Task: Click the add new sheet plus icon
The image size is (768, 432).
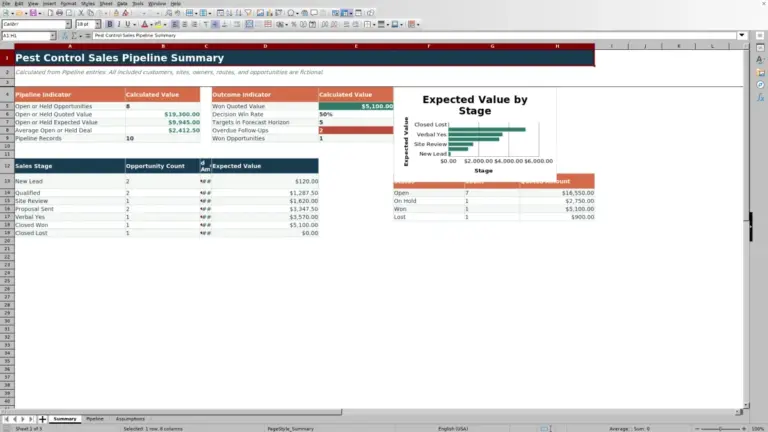Action: tap(42, 419)
